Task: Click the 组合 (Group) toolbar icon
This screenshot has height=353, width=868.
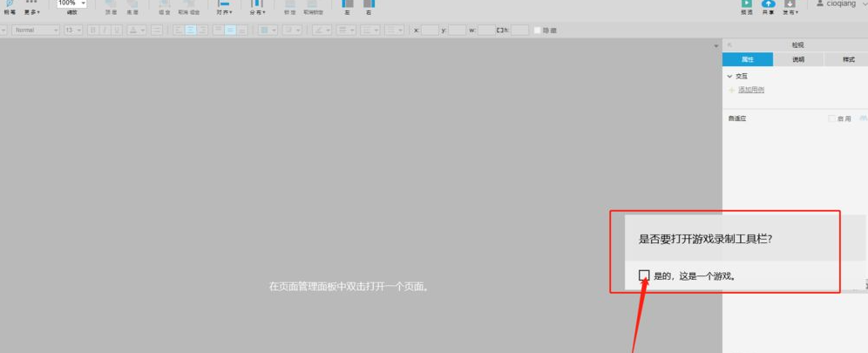Action: (x=164, y=5)
